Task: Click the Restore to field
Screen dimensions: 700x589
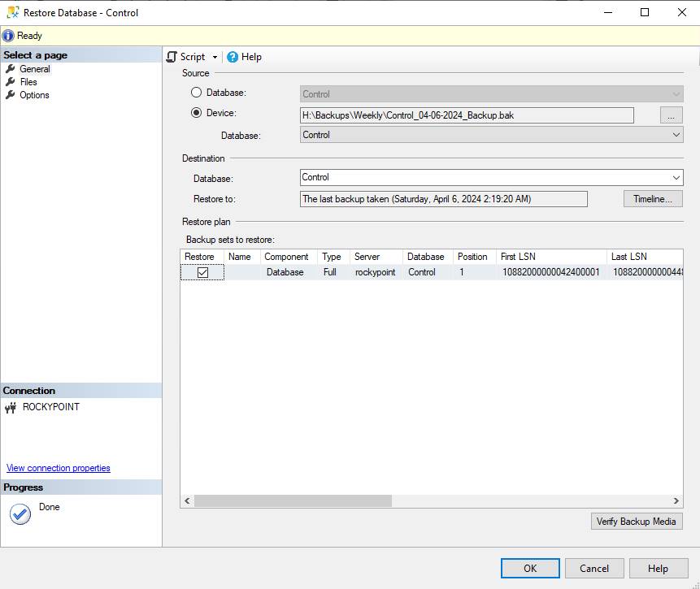Action: pos(443,199)
